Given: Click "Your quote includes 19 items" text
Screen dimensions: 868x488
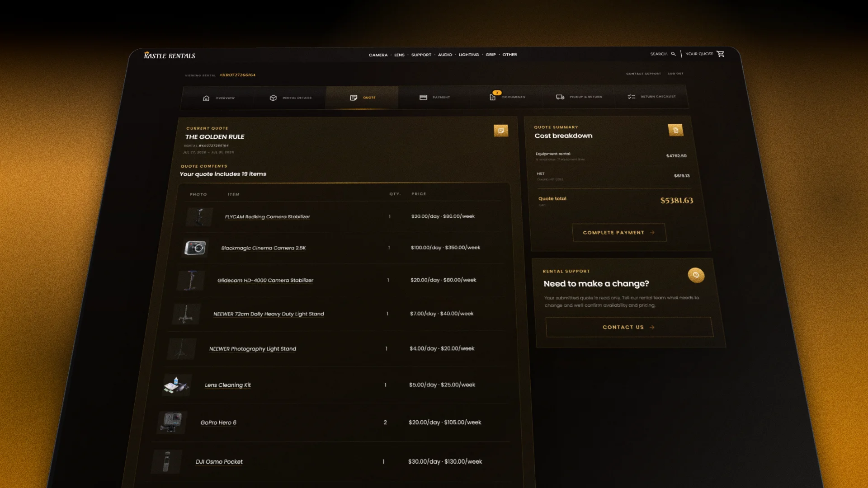Looking at the screenshot, I should (223, 174).
